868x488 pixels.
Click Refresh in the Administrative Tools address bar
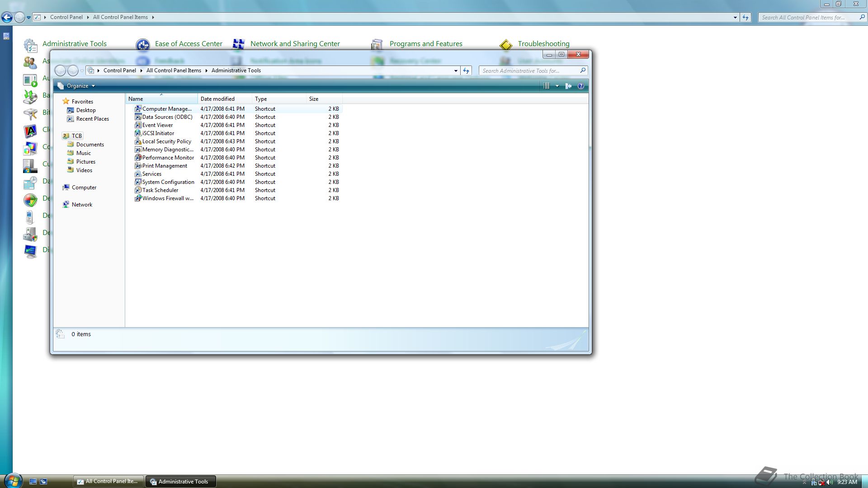[x=466, y=70]
